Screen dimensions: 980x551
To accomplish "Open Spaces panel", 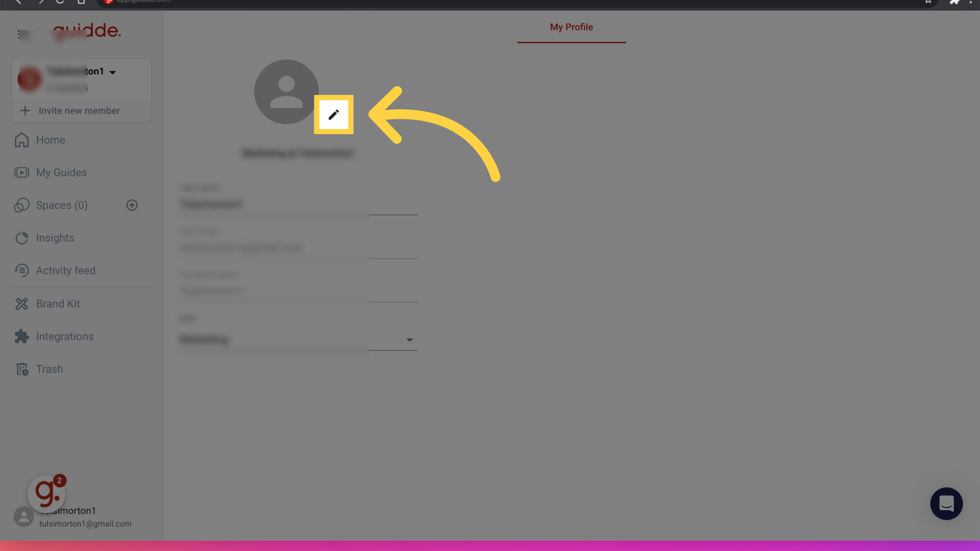I will click(62, 205).
